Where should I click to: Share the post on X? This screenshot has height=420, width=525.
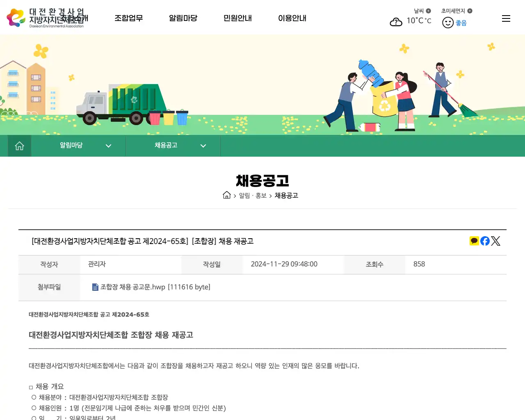pos(495,241)
